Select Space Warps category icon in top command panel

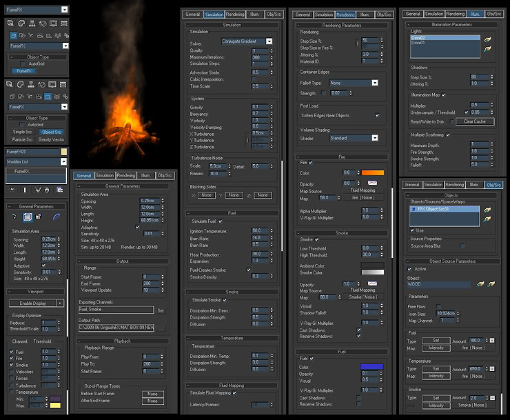coord(58,35)
